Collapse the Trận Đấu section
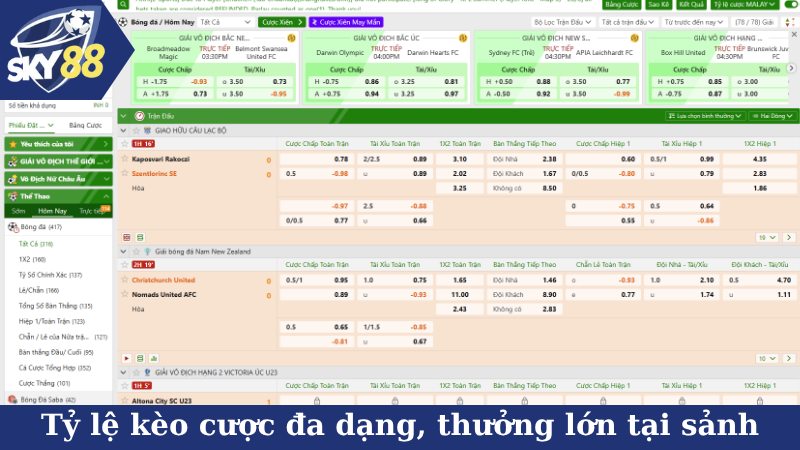 coord(123,116)
